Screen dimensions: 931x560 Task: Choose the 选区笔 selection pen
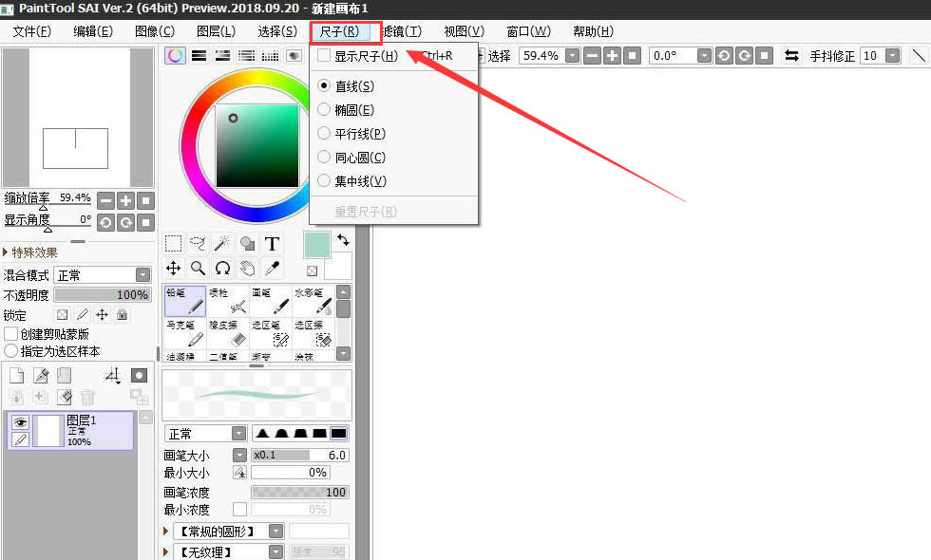pos(271,333)
